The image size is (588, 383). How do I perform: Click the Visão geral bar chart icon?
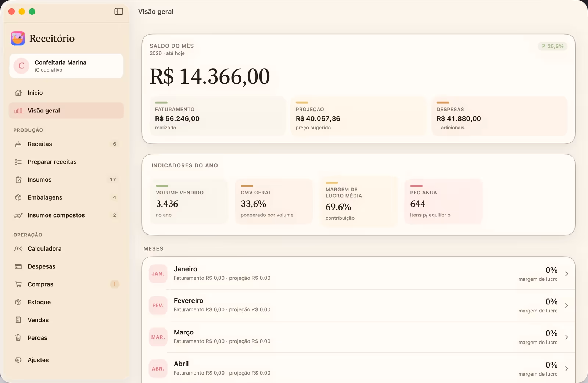tap(18, 111)
